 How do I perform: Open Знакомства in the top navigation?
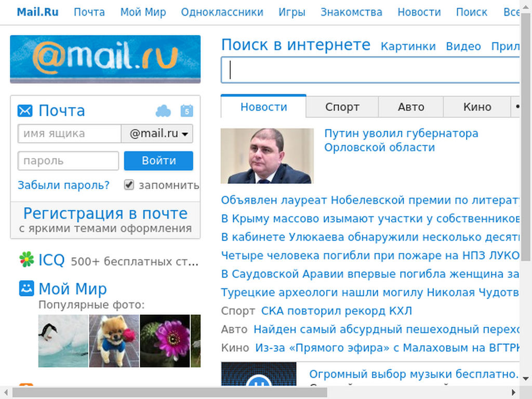pos(352,12)
